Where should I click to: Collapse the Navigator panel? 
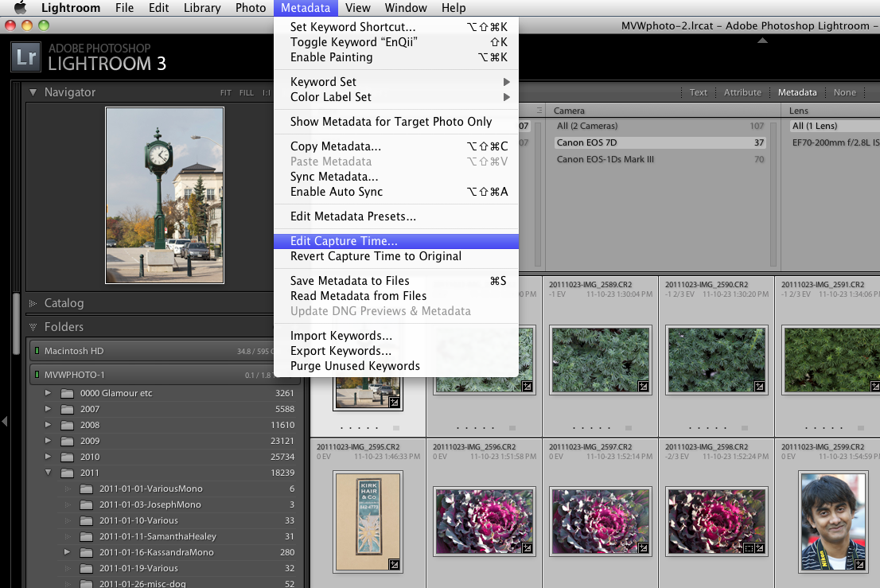pos(33,92)
